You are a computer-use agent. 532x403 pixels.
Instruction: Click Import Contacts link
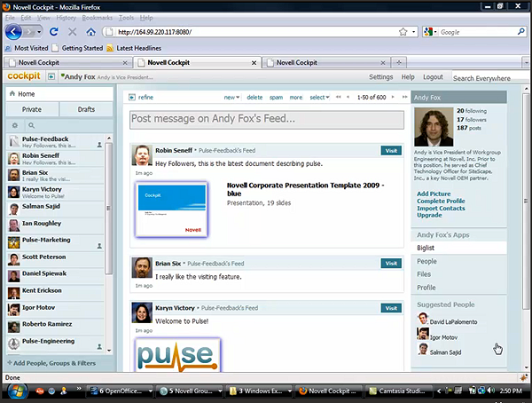point(441,208)
